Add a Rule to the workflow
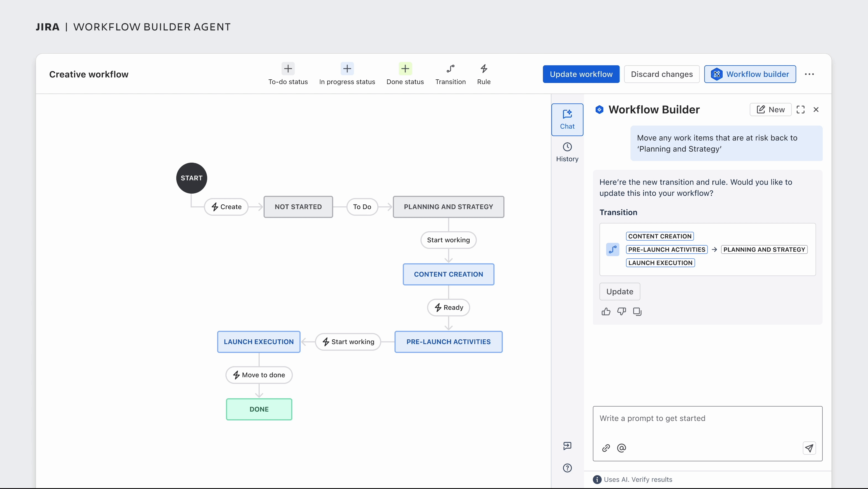This screenshot has height=489, width=868. (x=484, y=73)
